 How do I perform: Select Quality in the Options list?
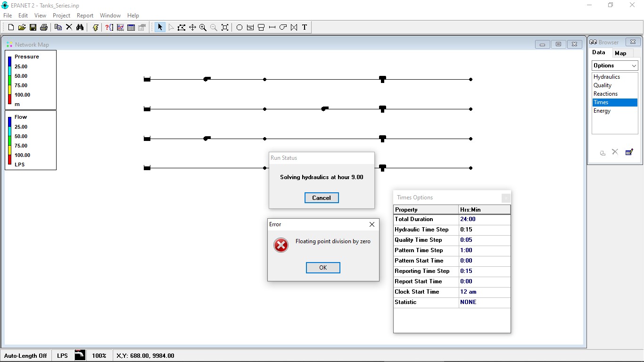[602, 85]
